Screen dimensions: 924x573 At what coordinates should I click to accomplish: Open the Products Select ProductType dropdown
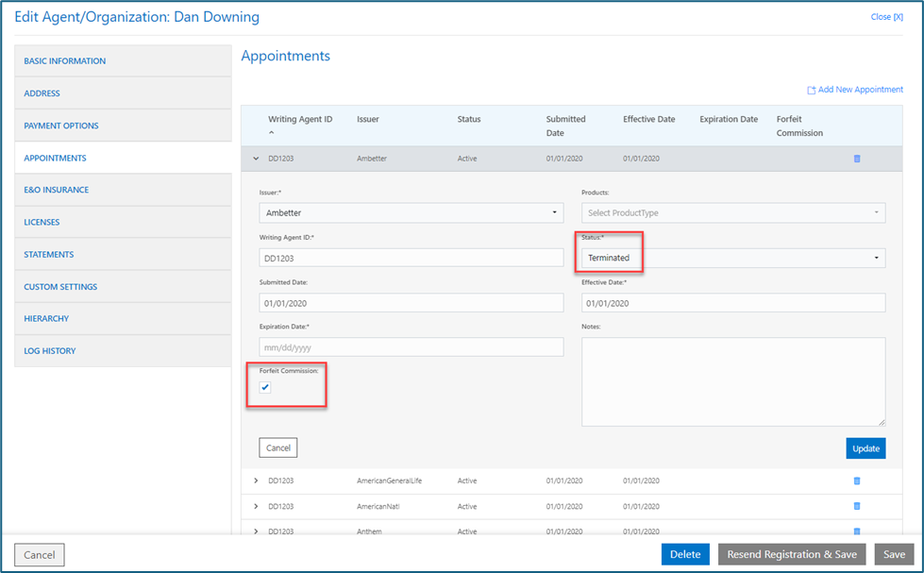tap(732, 213)
